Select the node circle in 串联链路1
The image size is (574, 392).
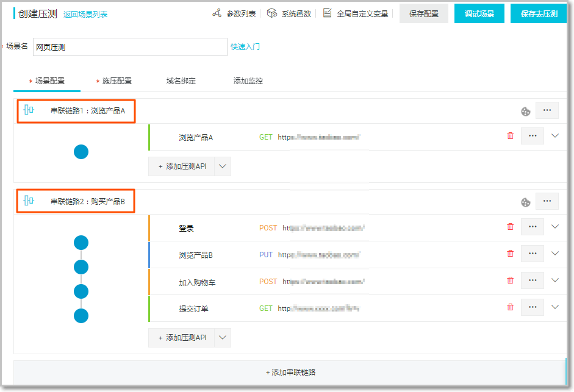coord(81,152)
